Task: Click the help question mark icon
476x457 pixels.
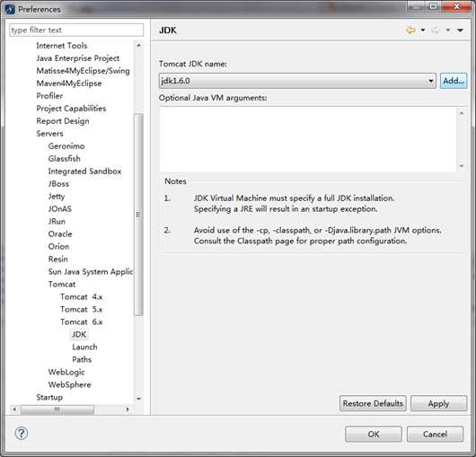Action: point(22,433)
